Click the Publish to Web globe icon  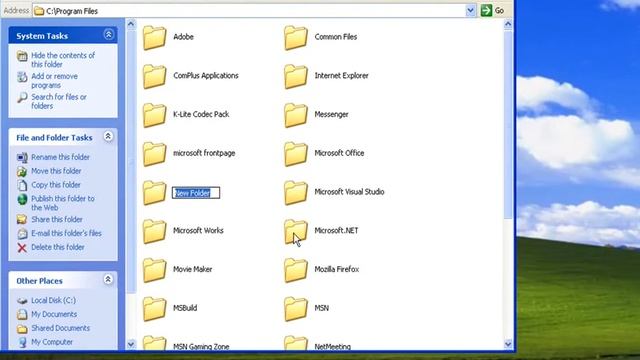click(22, 199)
